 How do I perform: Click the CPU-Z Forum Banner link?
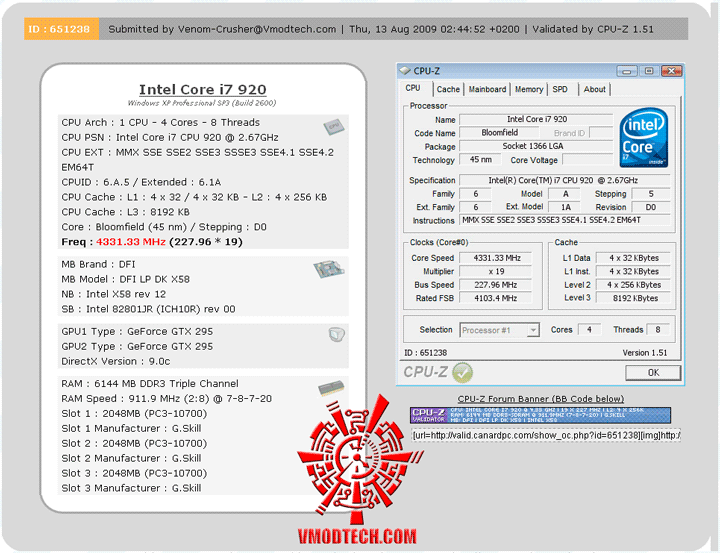540,399
